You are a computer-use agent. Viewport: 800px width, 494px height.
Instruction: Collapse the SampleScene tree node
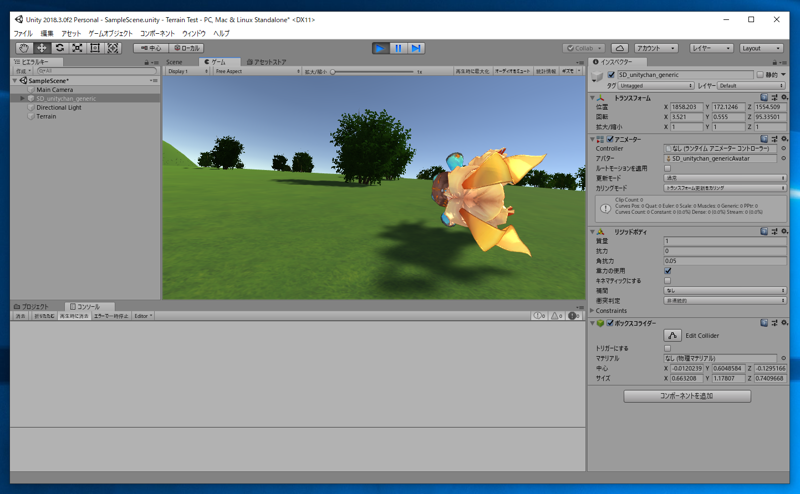[x=15, y=81]
